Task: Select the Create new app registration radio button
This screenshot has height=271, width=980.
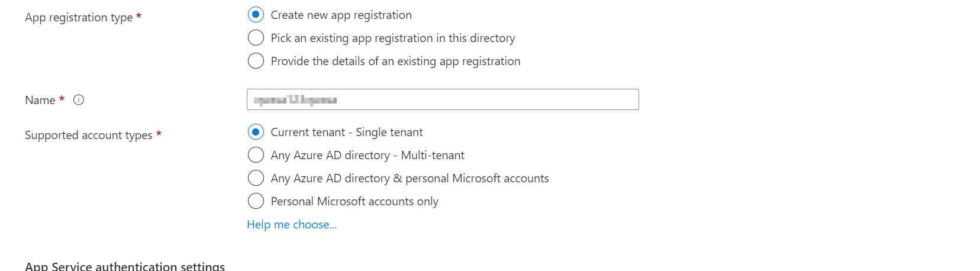Action: tap(256, 15)
